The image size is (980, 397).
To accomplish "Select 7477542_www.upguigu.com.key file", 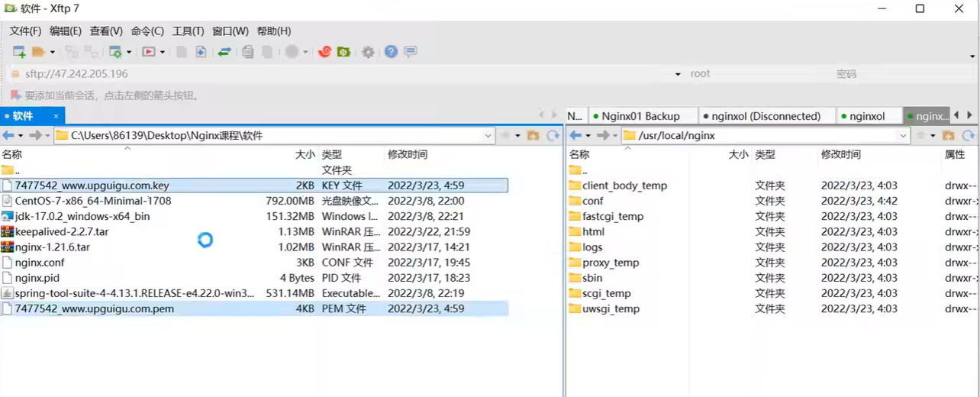I will 254,186.
